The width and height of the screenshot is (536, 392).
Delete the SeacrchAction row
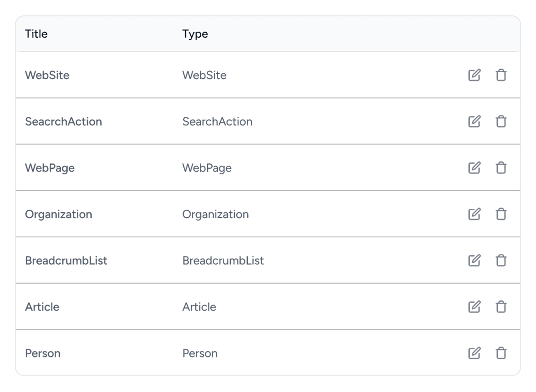501,121
